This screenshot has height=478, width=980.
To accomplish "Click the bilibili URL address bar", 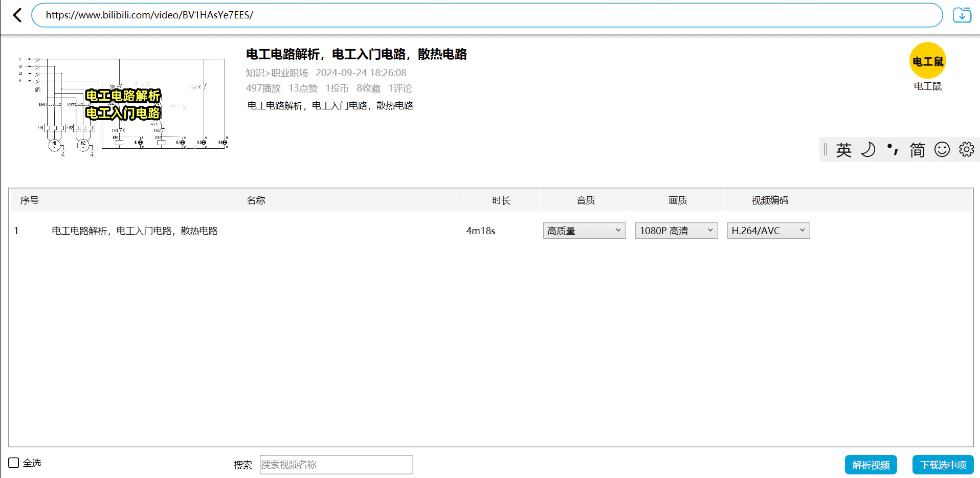I will click(x=486, y=15).
